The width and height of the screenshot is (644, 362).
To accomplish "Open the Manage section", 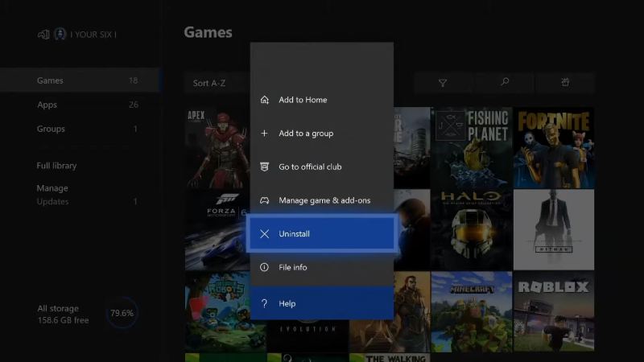I will (52, 188).
